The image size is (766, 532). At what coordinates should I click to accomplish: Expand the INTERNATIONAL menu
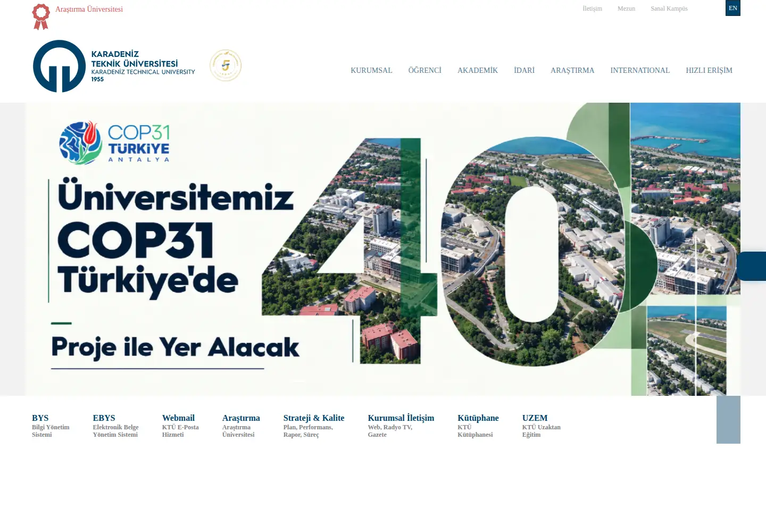coord(640,70)
